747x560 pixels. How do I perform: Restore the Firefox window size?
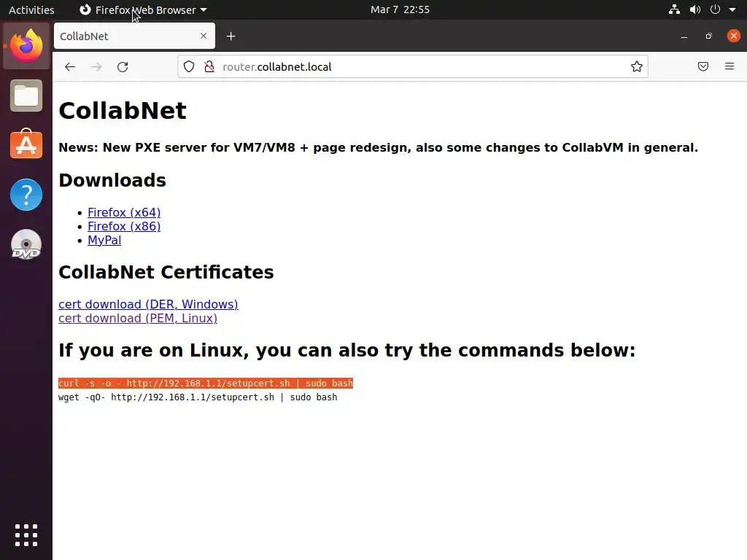pyautogui.click(x=709, y=36)
